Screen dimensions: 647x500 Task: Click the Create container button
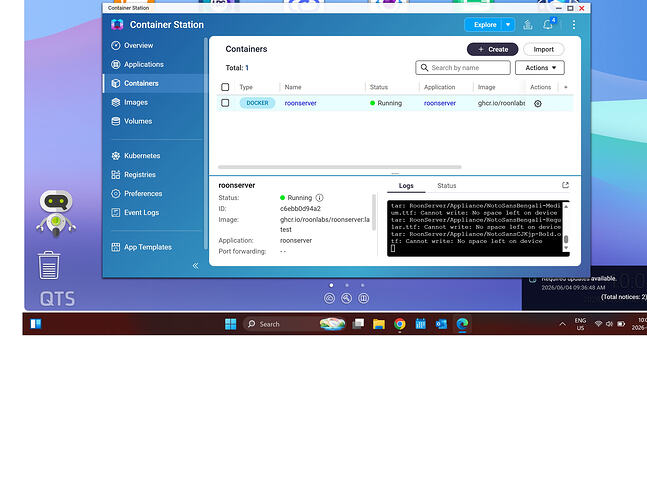point(492,50)
